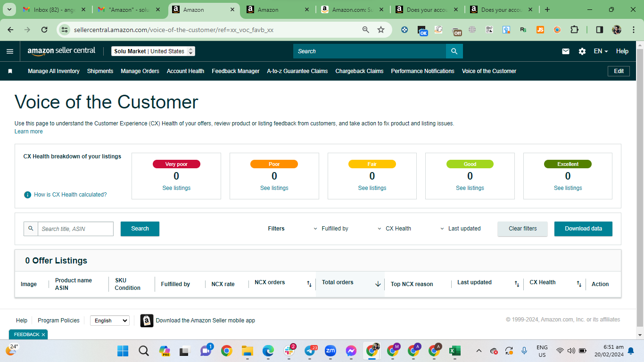Navigate to Account Health
The image size is (644, 362).
coord(185,71)
